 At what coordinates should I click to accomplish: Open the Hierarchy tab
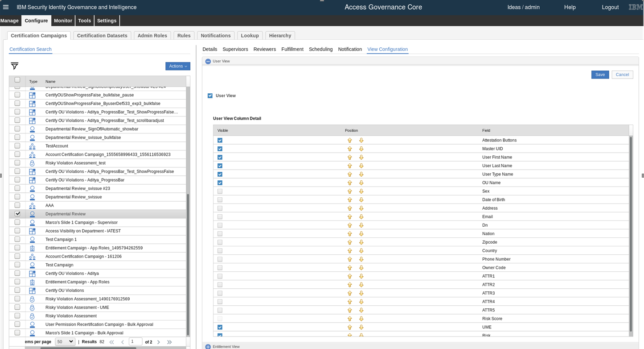pyautogui.click(x=280, y=35)
